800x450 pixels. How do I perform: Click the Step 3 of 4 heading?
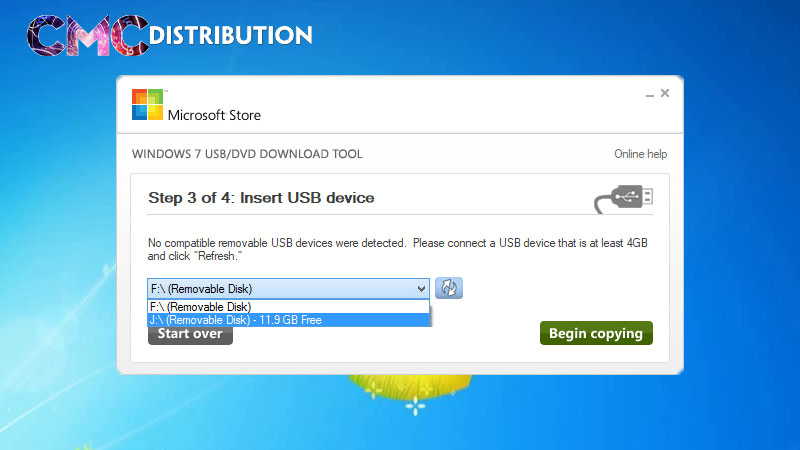pos(261,198)
